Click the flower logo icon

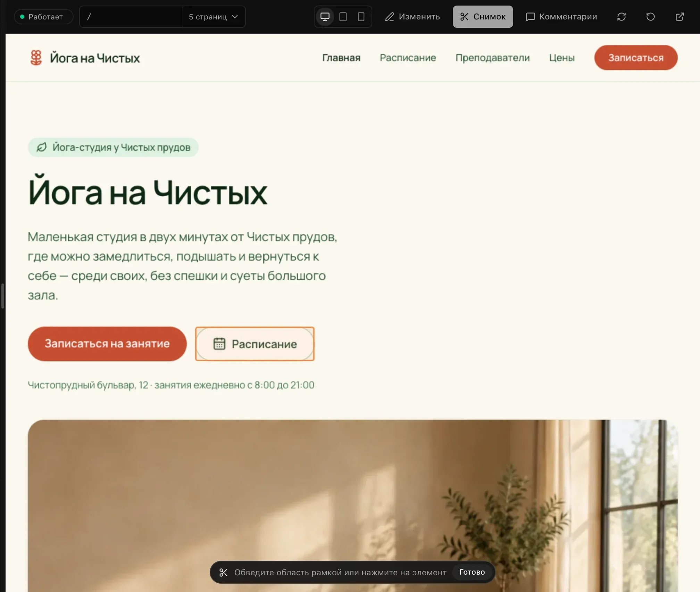pyautogui.click(x=36, y=58)
